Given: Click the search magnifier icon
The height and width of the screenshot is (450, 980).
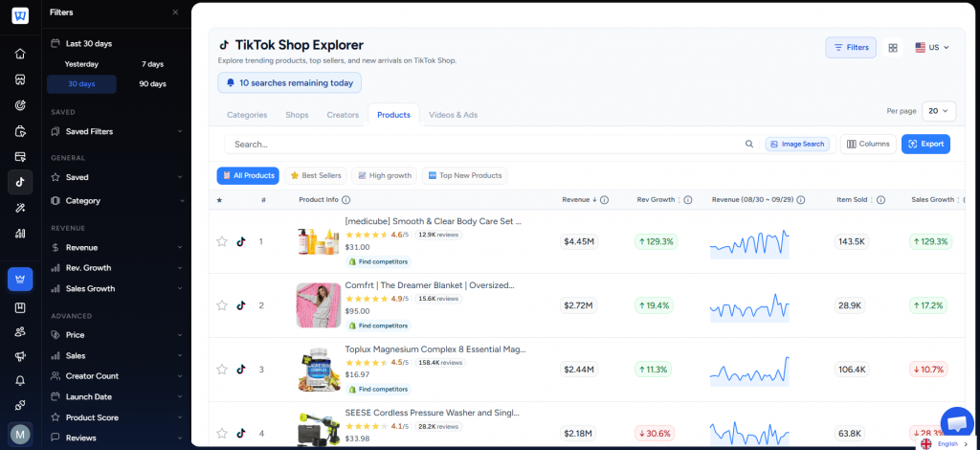Looking at the screenshot, I should pos(748,145).
